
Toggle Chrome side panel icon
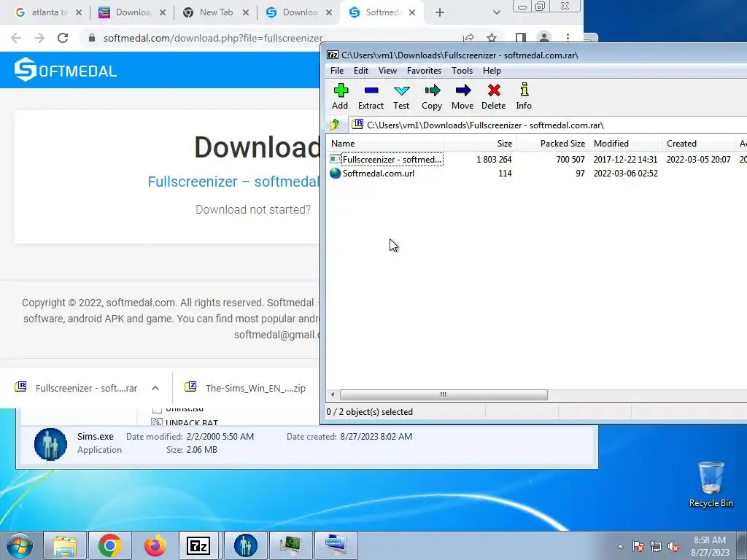(520, 38)
